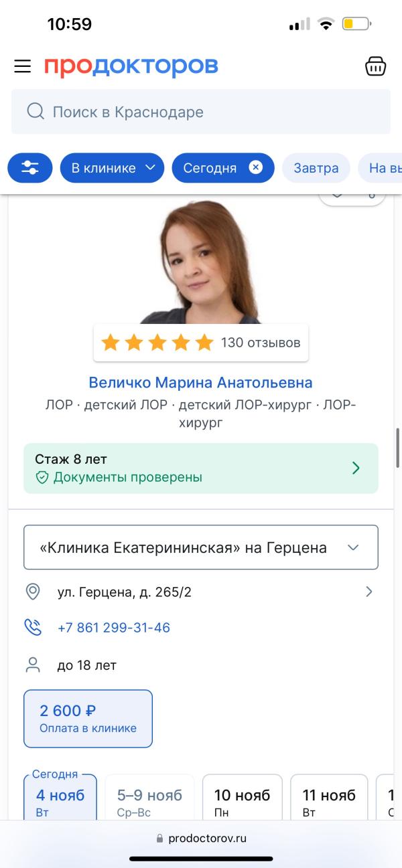This screenshot has width=402, height=868.
Task: Click the medical kit icon top right
Action: (376, 66)
